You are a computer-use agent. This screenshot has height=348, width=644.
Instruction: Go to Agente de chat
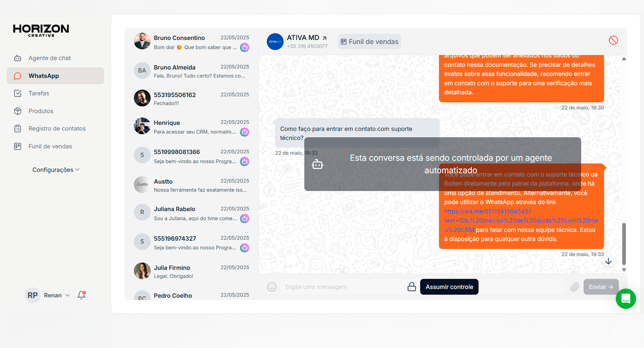[55, 58]
